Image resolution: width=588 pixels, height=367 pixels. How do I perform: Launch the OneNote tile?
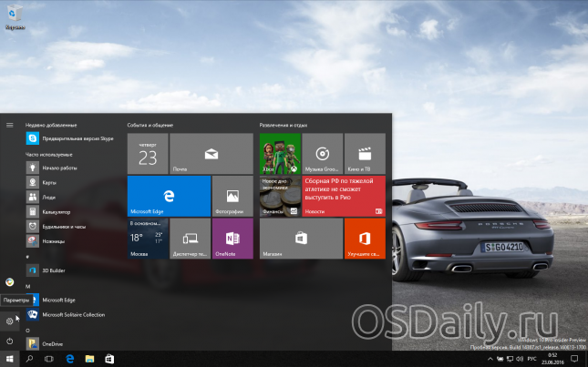click(x=232, y=239)
